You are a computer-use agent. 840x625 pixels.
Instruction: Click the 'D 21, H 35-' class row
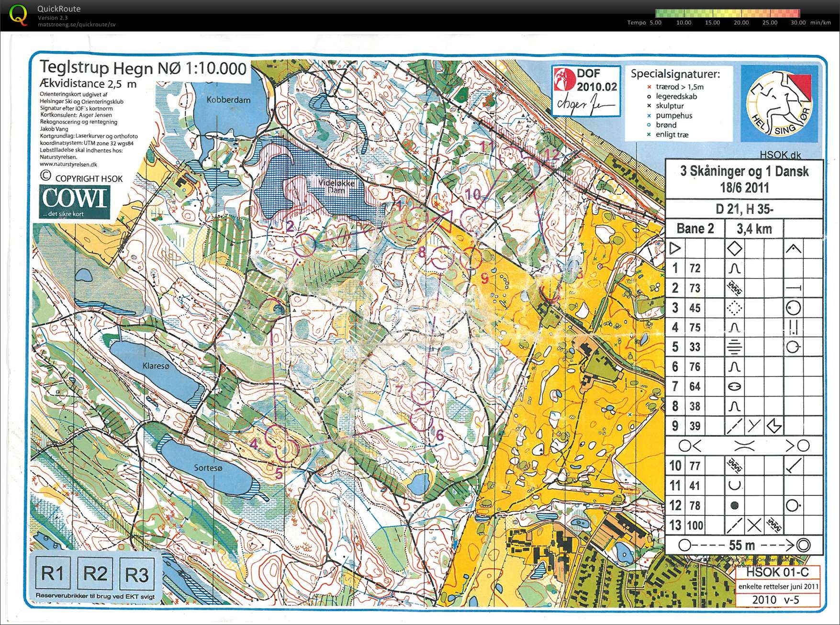[x=744, y=209]
